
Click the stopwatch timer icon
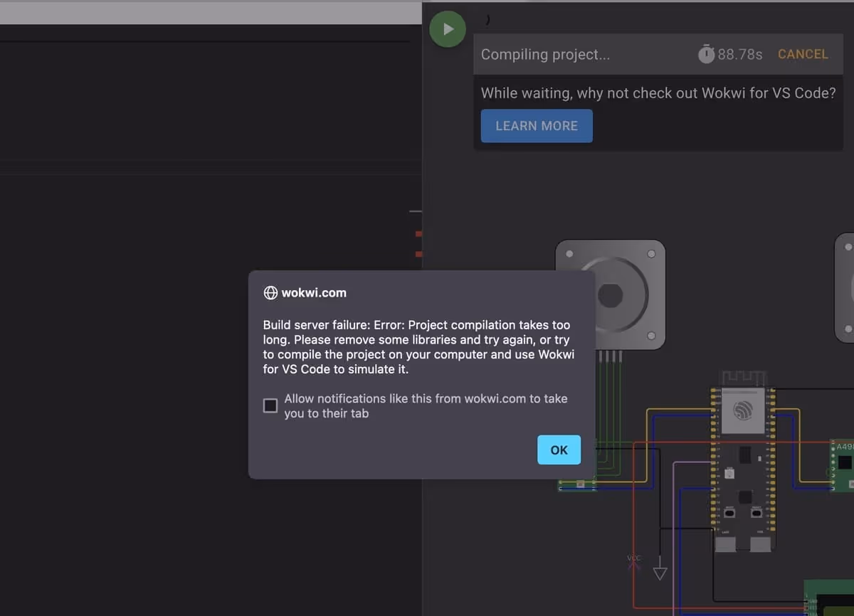(x=705, y=54)
